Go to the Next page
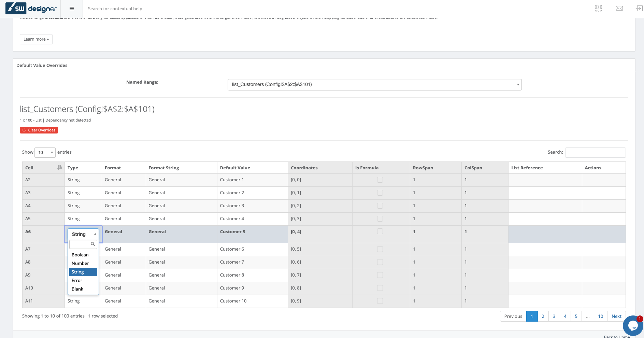Image resolution: width=644 pixels, height=338 pixels. [616, 316]
